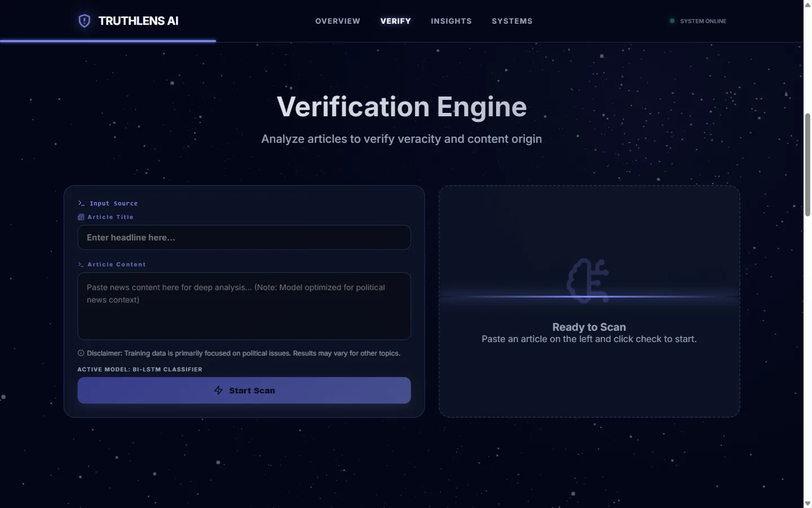Click the brain scan icon
This screenshot has height=508, width=812.
click(589, 281)
